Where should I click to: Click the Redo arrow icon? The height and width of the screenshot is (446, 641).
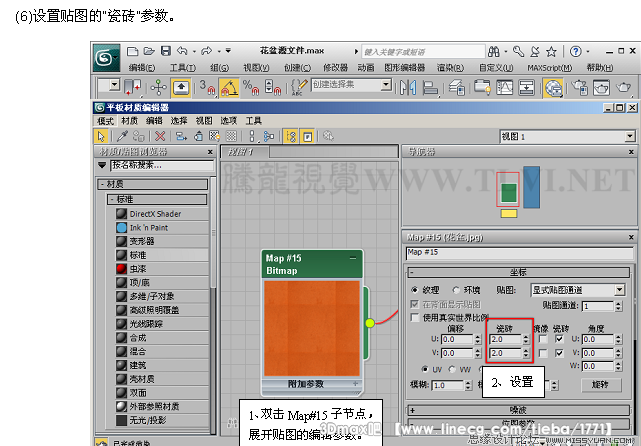click(207, 51)
